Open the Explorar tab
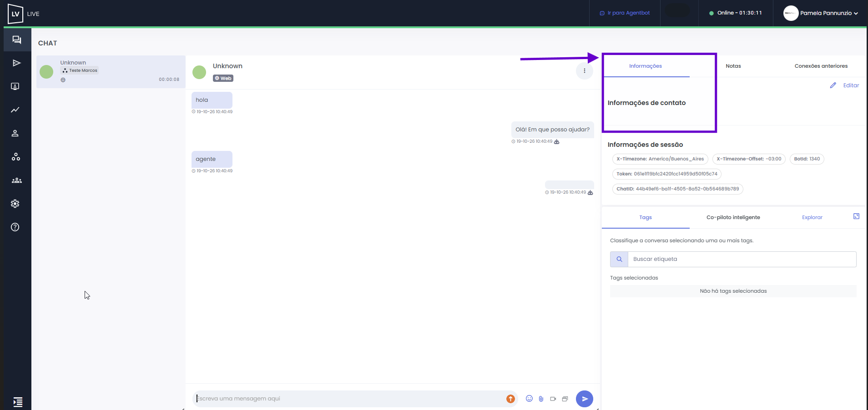 (812, 218)
